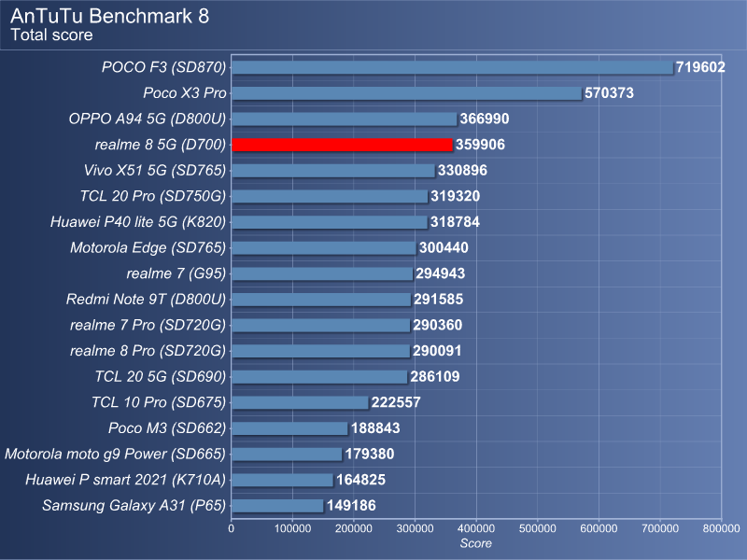
Task: Click the Poco X3 Pro bar
Action: pos(407,93)
